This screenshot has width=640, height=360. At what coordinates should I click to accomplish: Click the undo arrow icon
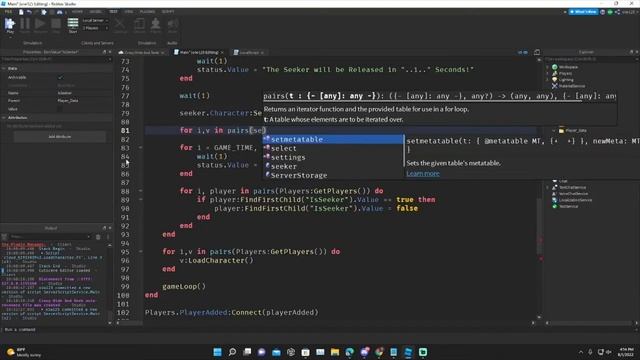29,12
